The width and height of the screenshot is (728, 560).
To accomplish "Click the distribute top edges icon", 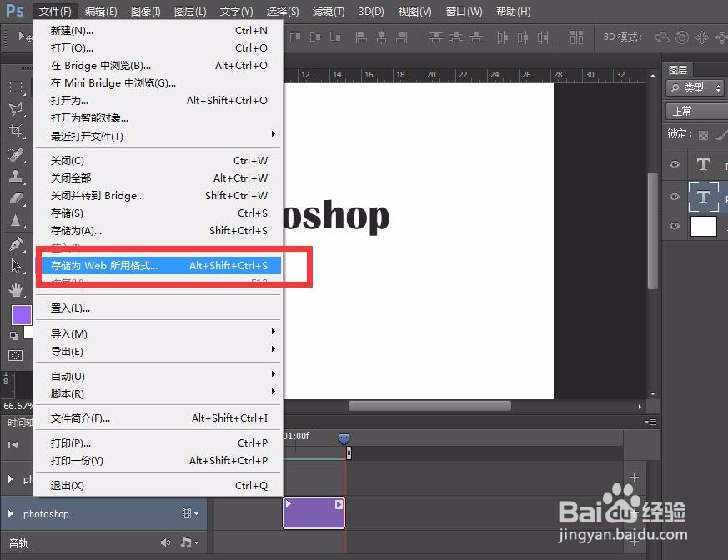I will [x=435, y=37].
